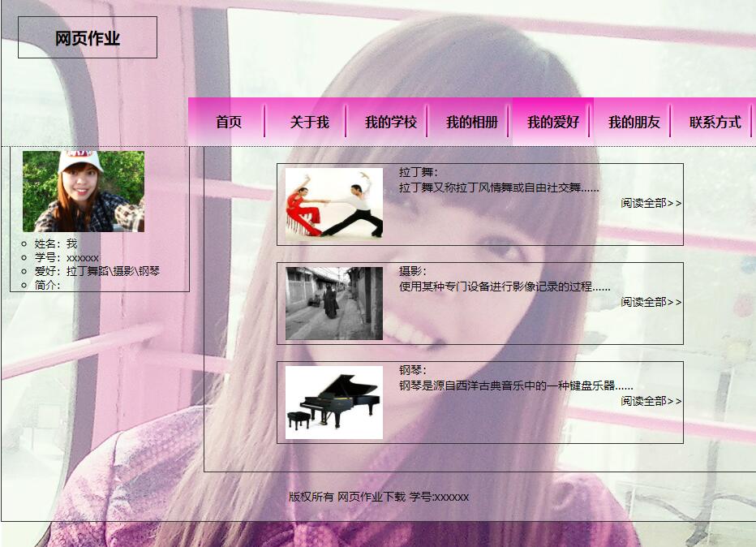
Task: Open 阅读全部 link for 钢琴
Action: pyautogui.click(x=651, y=401)
